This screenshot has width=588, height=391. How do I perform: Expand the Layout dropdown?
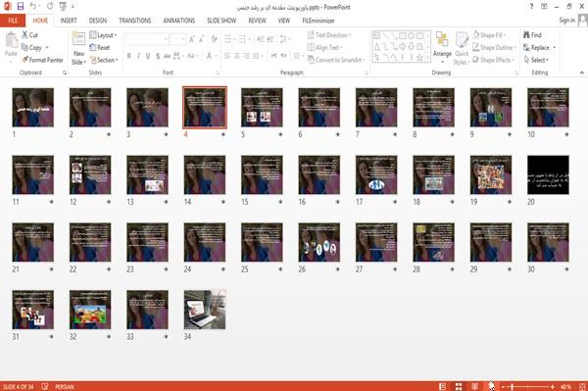[x=104, y=35]
